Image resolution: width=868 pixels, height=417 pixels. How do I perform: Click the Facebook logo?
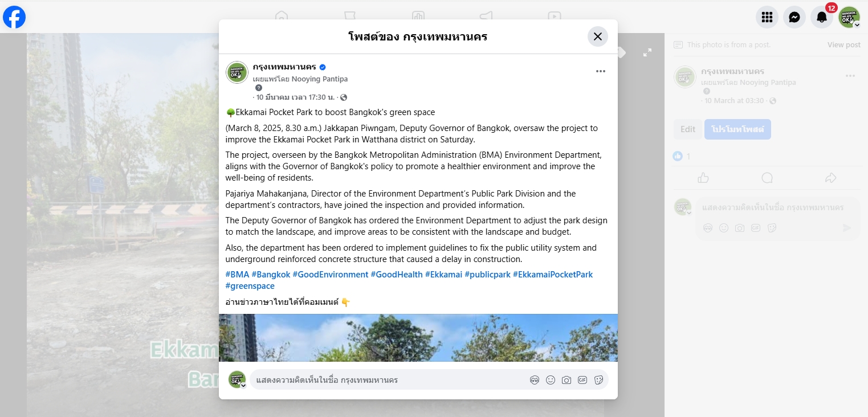tap(14, 17)
